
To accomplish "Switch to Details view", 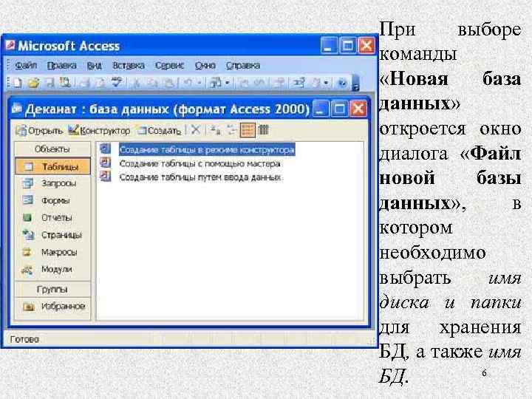I will click(264, 129).
